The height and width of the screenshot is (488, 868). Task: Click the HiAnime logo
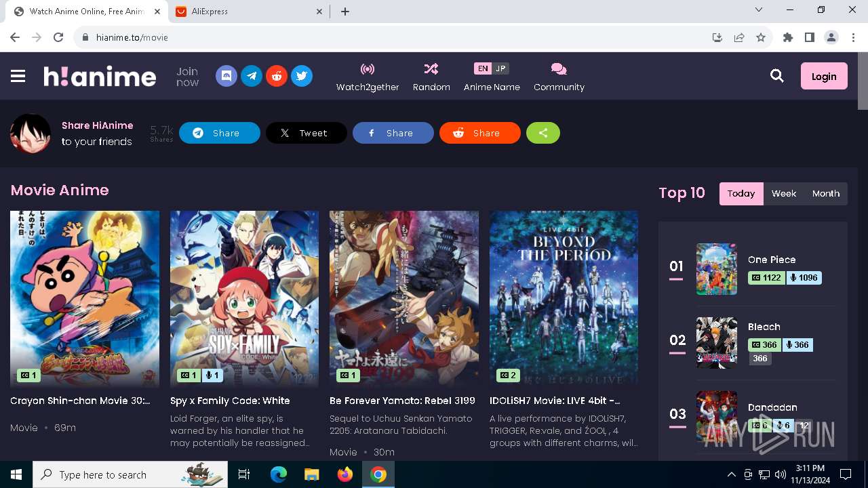click(x=100, y=76)
